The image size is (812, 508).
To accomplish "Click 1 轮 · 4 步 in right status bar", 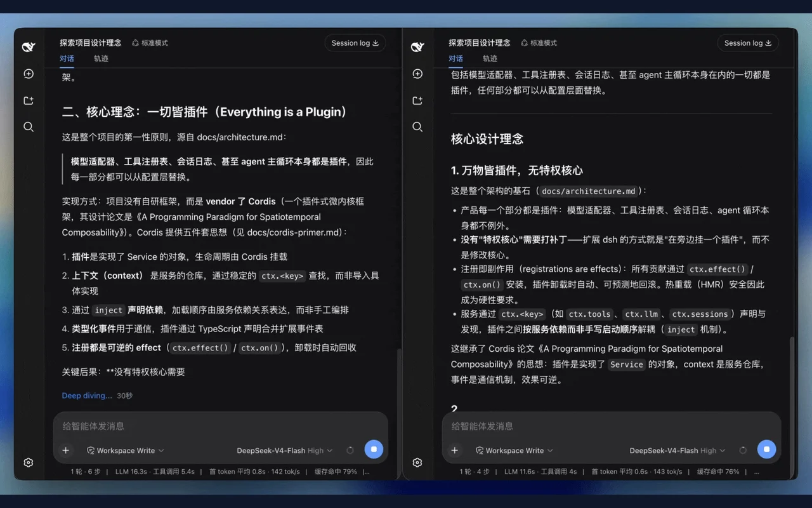I will tap(475, 472).
